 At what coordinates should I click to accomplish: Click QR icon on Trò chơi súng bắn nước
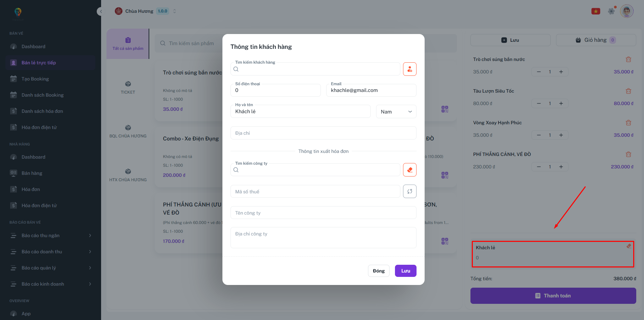coord(444,109)
